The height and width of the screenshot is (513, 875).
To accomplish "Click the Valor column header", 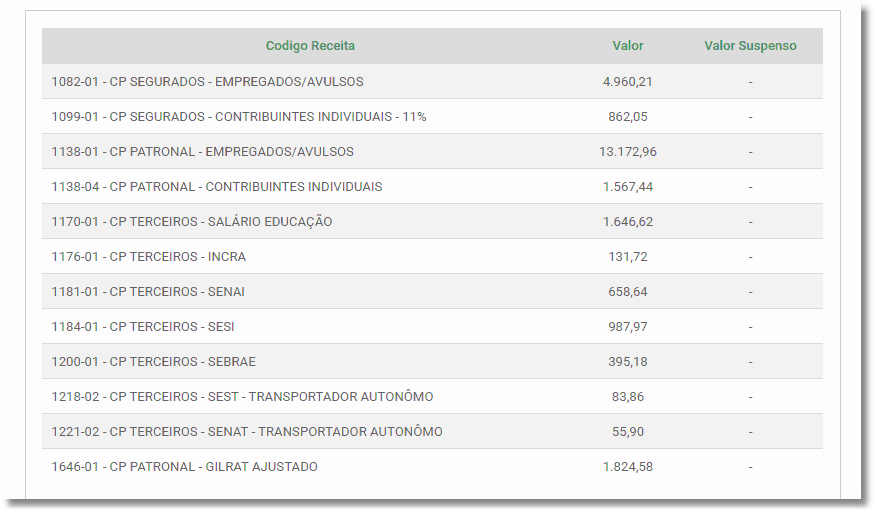I will (x=628, y=46).
